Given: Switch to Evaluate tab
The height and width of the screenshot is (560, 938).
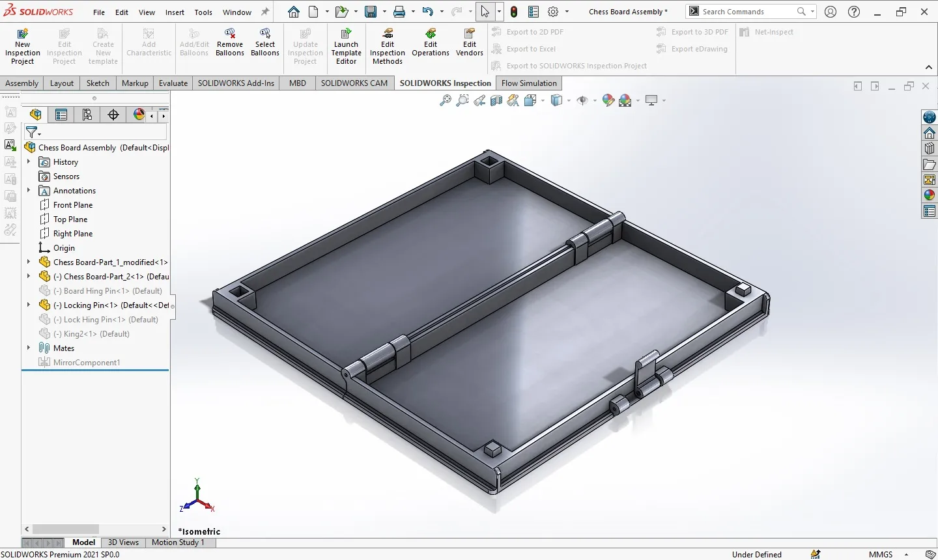Looking at the screenshot, I should tap(173, 83).
